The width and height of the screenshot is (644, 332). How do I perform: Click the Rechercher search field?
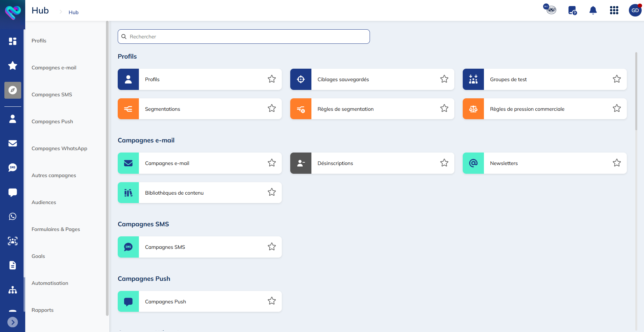[x=244, y=37]
